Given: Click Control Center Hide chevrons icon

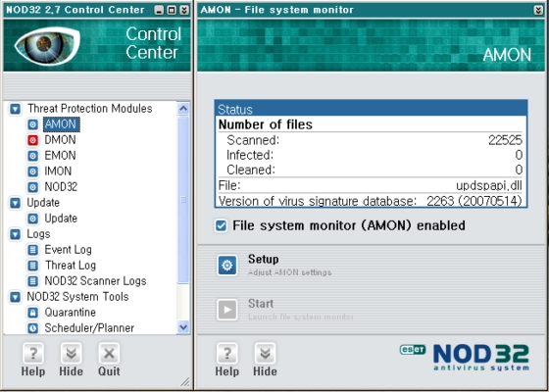Looking at the screenshot, I should point(71,354).
